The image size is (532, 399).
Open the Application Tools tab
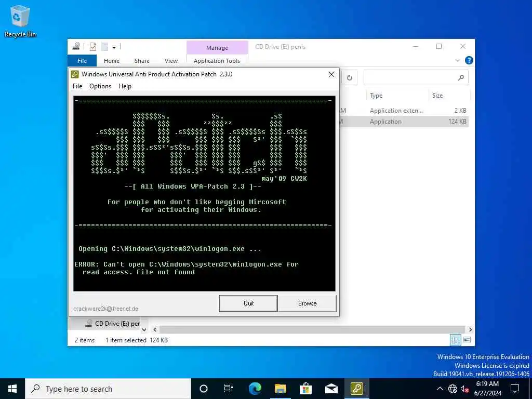point(217,61)
